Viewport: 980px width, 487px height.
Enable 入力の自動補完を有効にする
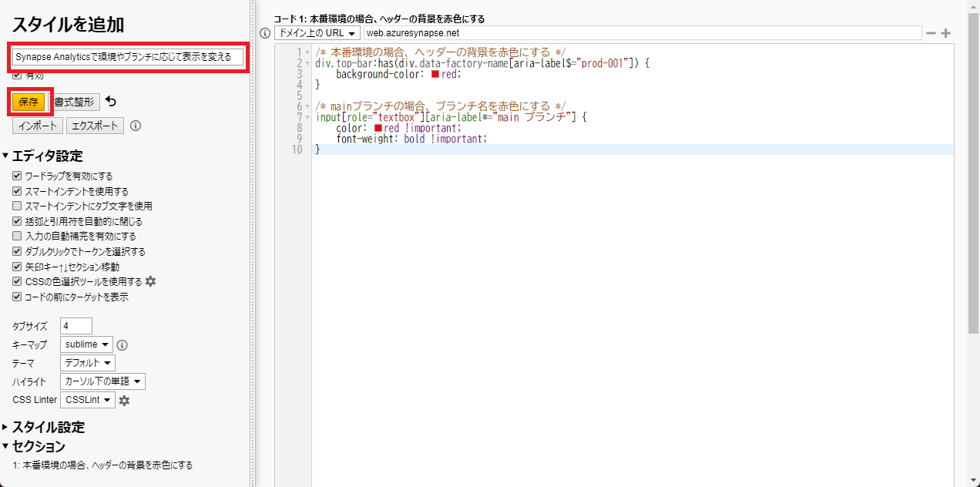tap(17, 237)
